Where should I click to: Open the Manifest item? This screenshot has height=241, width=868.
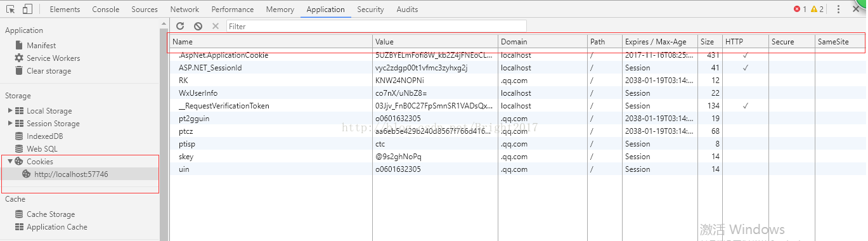coord(41,46)
